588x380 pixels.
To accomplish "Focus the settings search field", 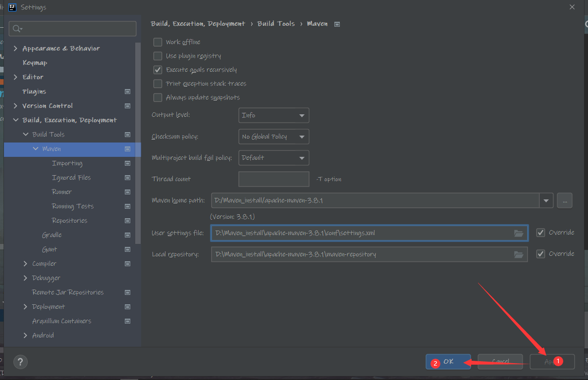I will coord(72,29).
